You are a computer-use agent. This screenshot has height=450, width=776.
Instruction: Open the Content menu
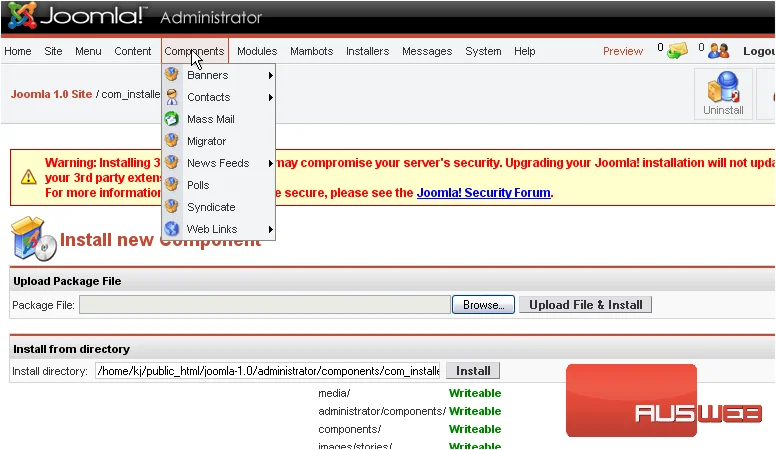(x=132, y=51)
